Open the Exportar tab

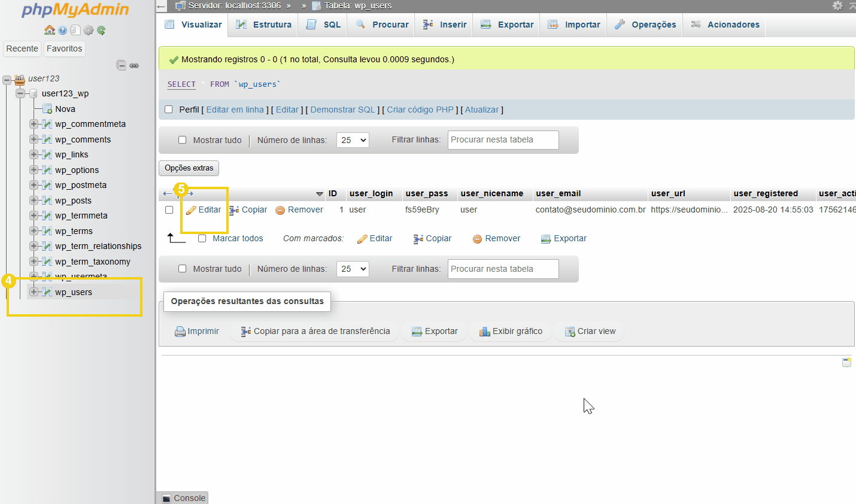[507, 25]
